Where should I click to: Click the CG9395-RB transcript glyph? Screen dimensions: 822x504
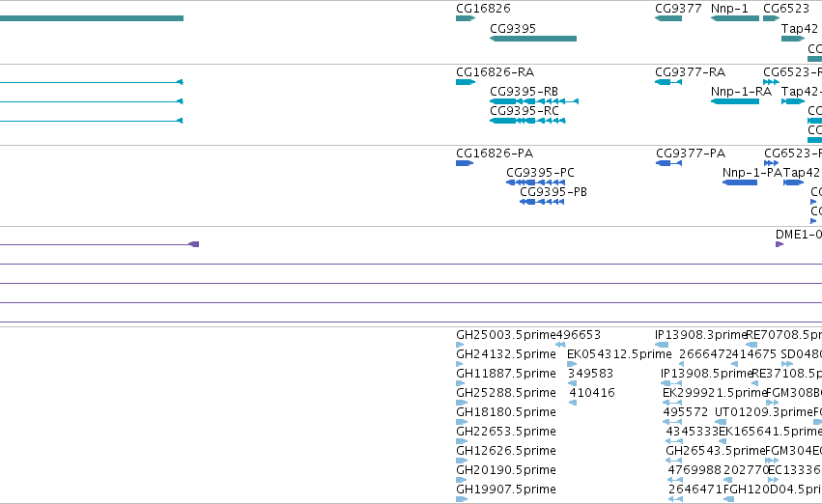[x=533, y=101]
